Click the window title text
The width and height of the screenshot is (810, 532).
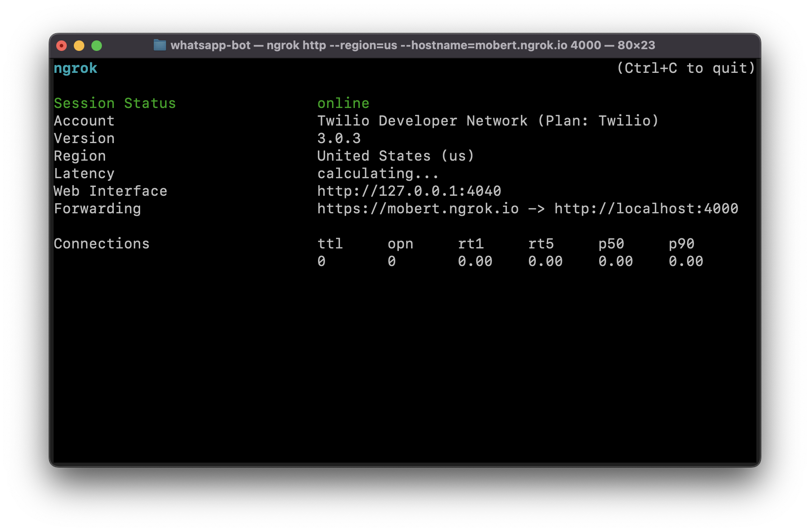point(412,45)
